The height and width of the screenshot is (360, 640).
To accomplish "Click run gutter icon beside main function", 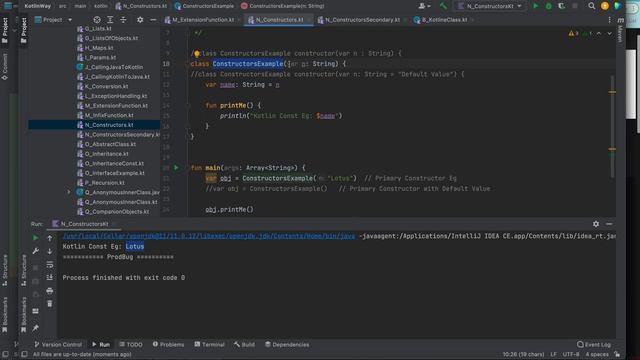I will 176,167.
